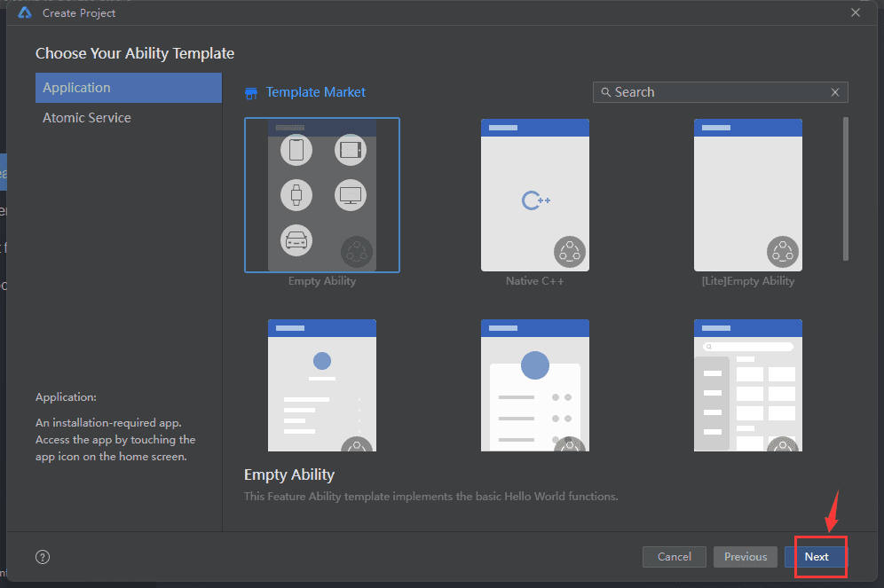Click the share badge on Empty Ability template
Image resolution: width=884 pixels, height=588 pixels.
pos(356,252)
